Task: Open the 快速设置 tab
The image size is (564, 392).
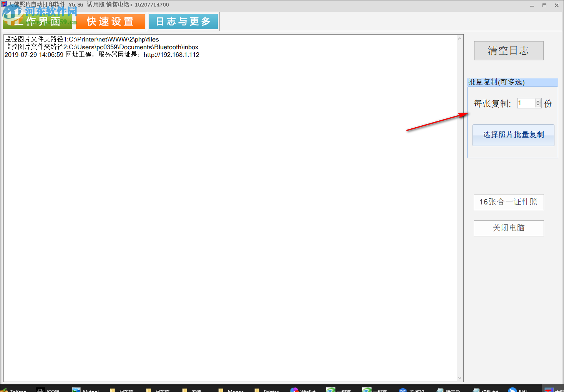Action: 110,22
